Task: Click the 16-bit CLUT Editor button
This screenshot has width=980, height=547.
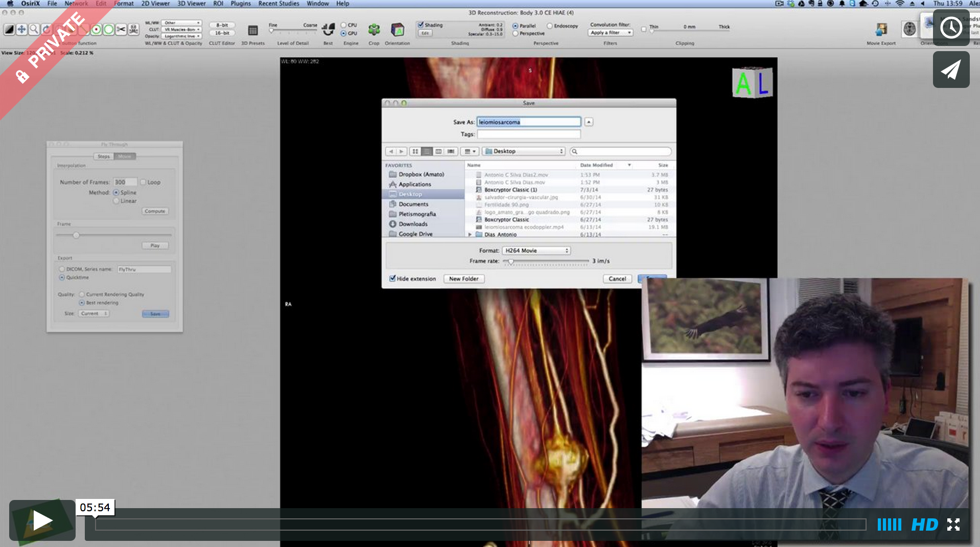Action: pyautogui.click(x=222, y=33)
